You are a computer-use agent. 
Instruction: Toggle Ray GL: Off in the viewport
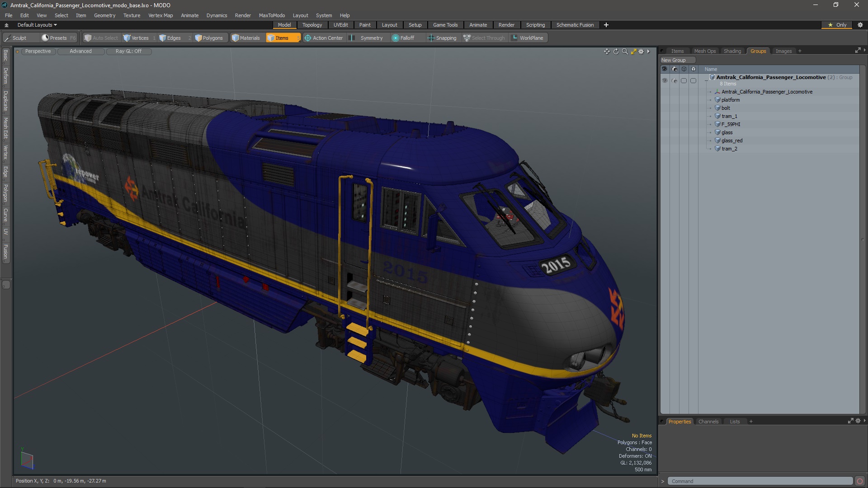point(128,52)
